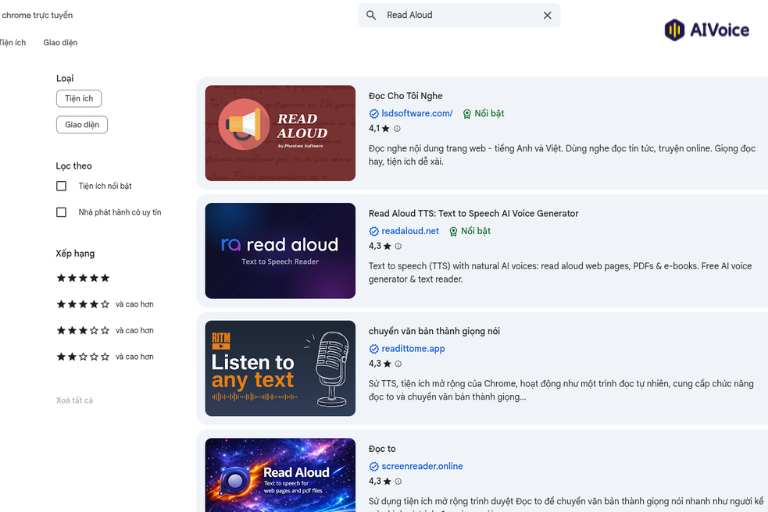The height and width of the screenshot is (512, 768).
Task: Open the read aloud Text to Speech Reader thumbnail
Action: [x=280, y=251]
